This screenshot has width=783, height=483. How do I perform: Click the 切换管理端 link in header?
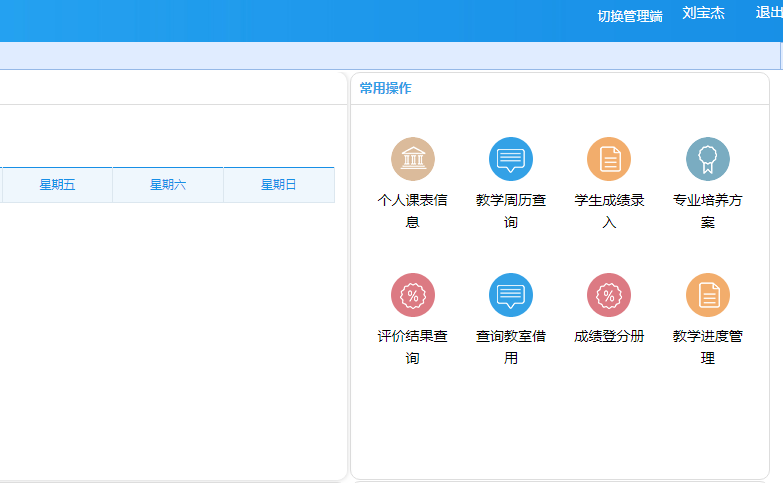(x=630, y=16)
